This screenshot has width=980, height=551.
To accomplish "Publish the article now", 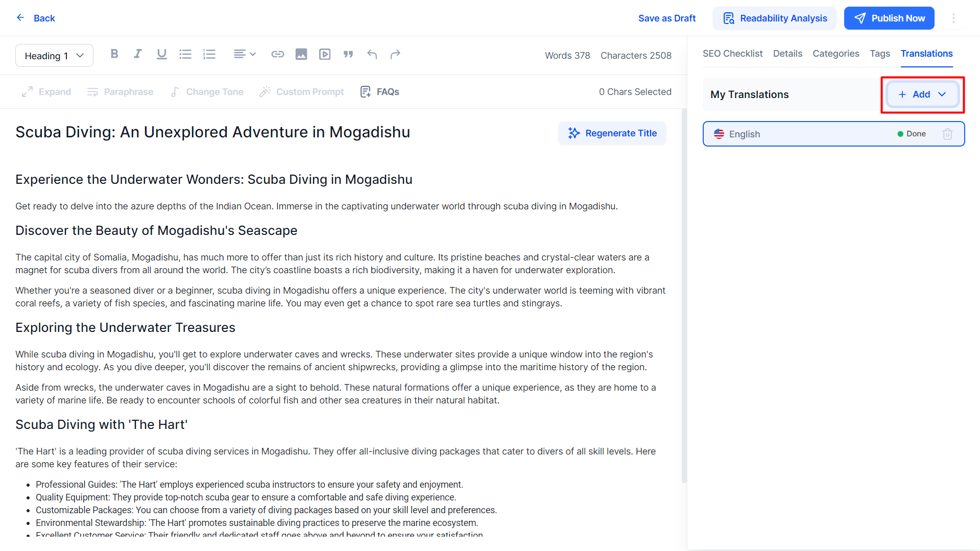I will pyautogui.click(x=889, y=18).
